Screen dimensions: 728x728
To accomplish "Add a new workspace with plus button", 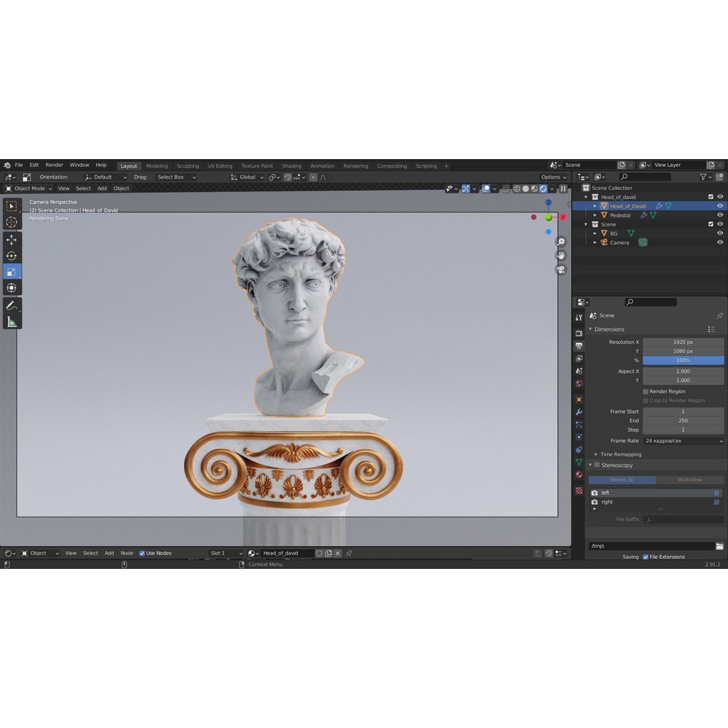I will tap(447, 166).
